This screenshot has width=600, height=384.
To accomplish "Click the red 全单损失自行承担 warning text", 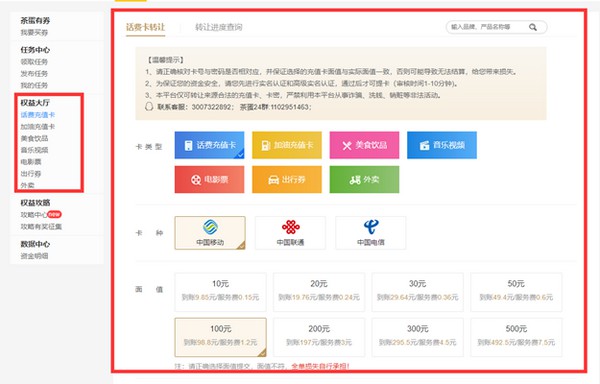I will 320,366.
